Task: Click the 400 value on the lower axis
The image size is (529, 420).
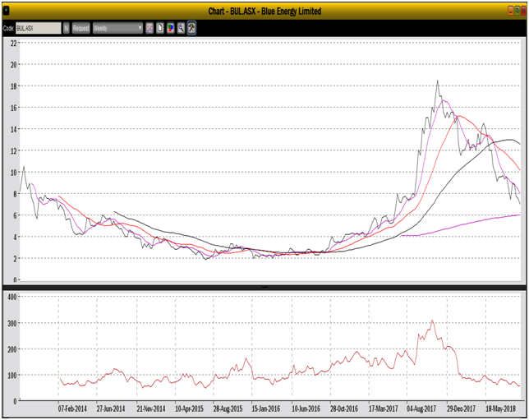Action: (x=12, y=297)
